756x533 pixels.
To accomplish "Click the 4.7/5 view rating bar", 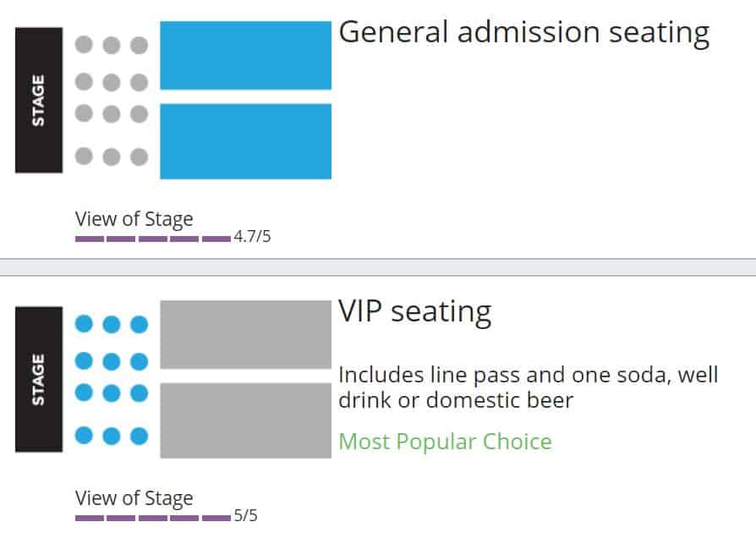I will 153,239.
